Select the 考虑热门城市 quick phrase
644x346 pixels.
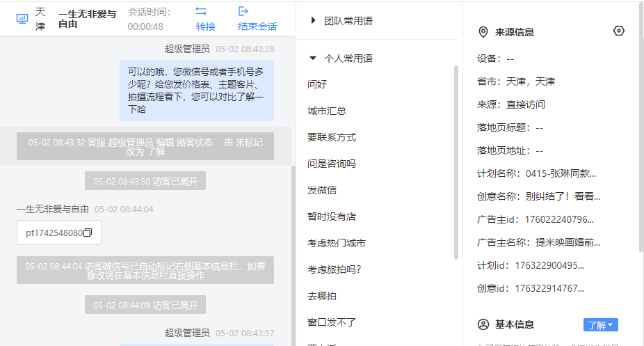(x=337, y=243)
